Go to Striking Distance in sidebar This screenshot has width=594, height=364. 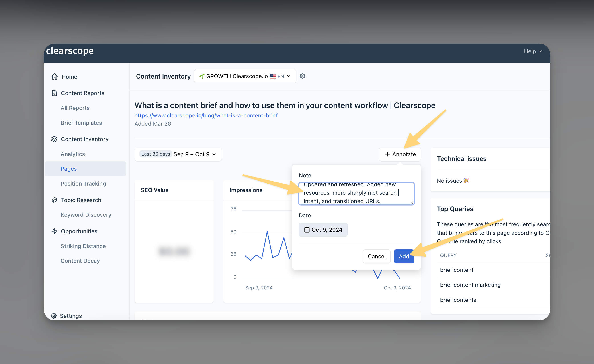(83, 246)
